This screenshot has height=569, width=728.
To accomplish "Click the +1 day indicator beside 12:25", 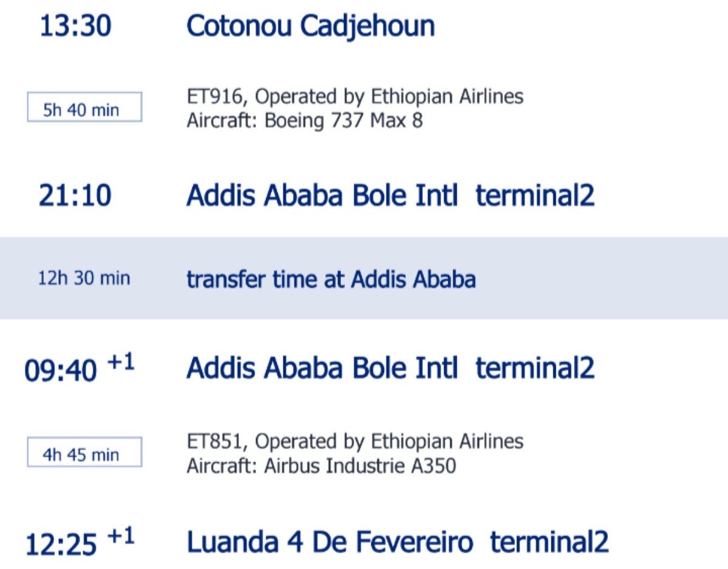I will pyautogui.click(x=121, y=537).
